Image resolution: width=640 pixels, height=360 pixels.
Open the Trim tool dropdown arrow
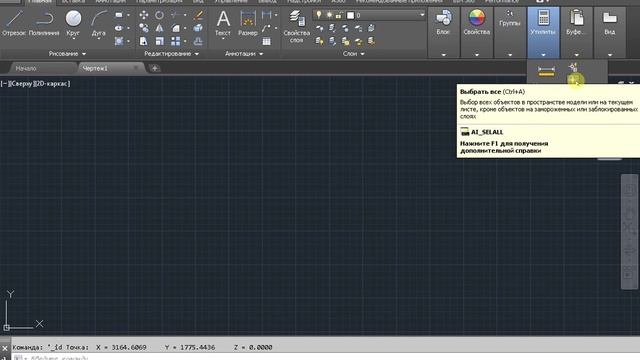point(185,15)
